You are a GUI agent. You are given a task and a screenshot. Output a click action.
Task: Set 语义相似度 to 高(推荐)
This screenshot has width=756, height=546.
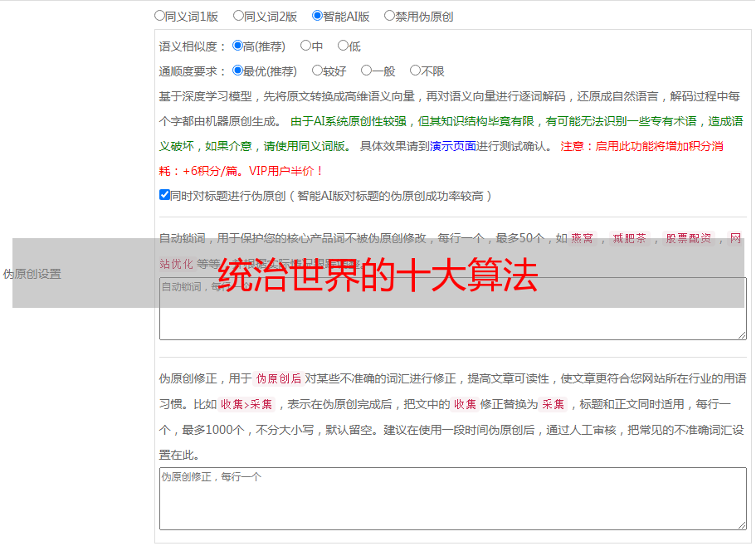coord(238,46)
